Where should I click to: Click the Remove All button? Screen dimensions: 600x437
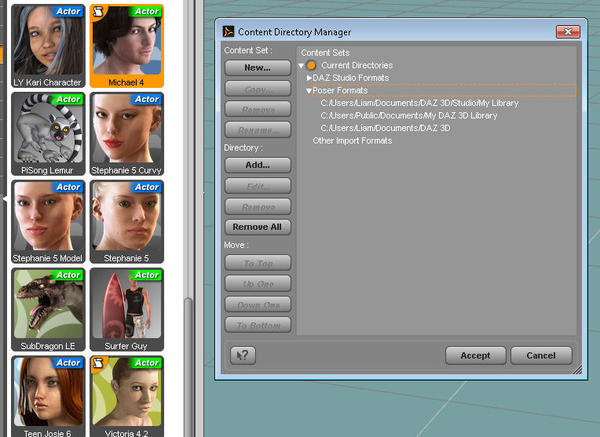258,227
